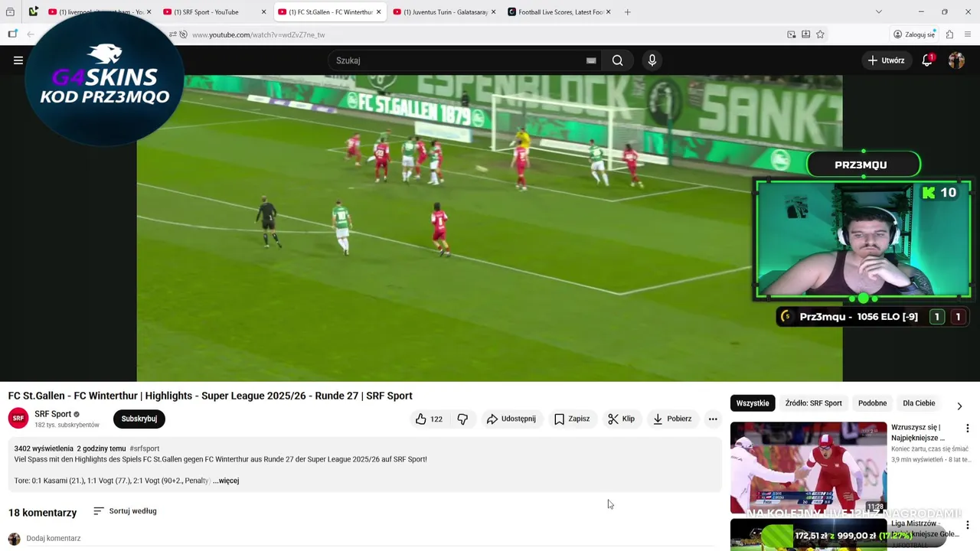The height and width of the screenshot is (551, 980).
Task: Select the Dla Ciebie chip
Action: pyautogui.click(x=919, y=403)
